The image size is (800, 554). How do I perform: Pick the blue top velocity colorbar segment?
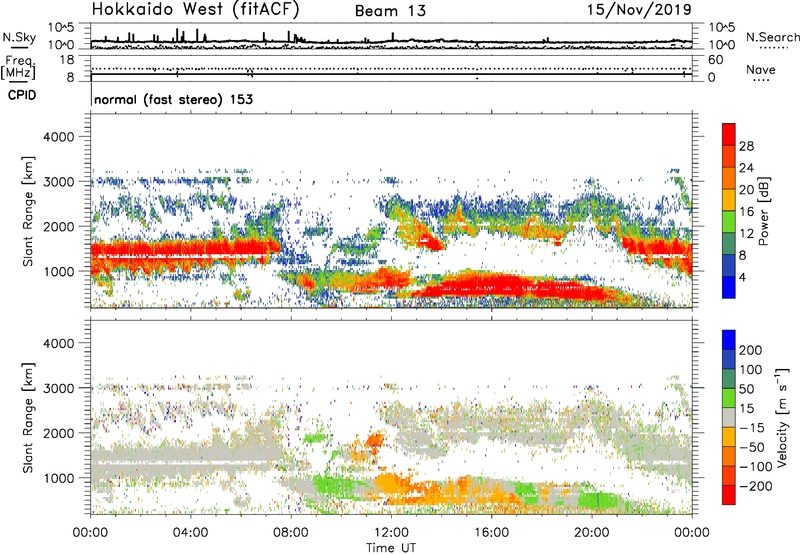point(729,340)
